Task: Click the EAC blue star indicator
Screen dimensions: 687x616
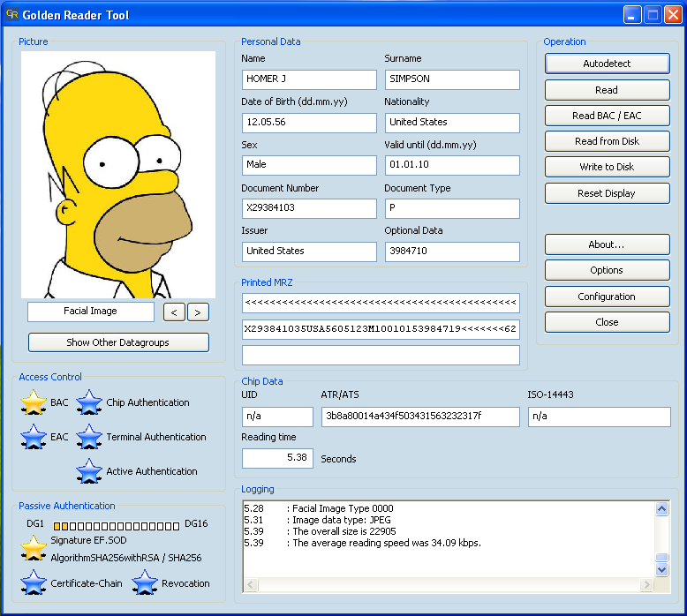Action: (x=34, y=437)
